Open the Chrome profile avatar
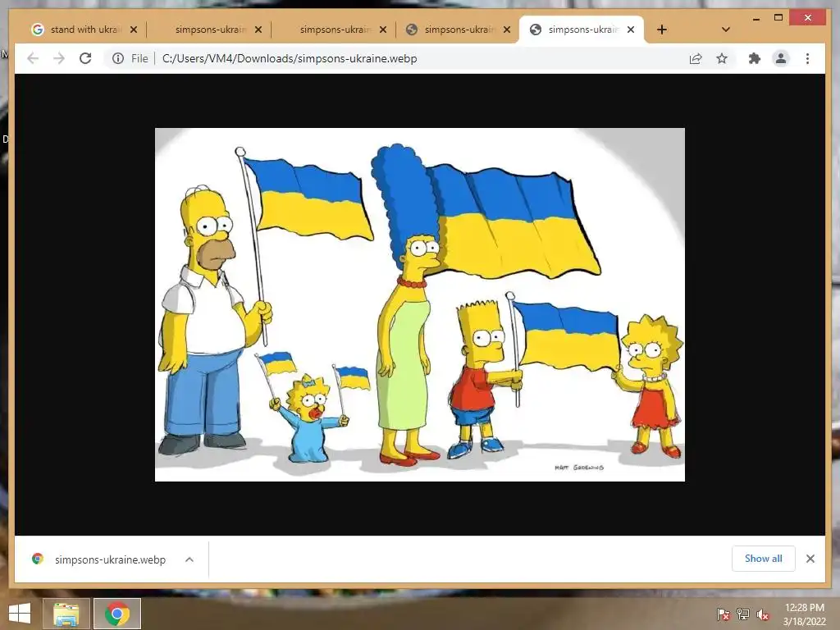This screenshot has height=630, width=840. point(781,58)
